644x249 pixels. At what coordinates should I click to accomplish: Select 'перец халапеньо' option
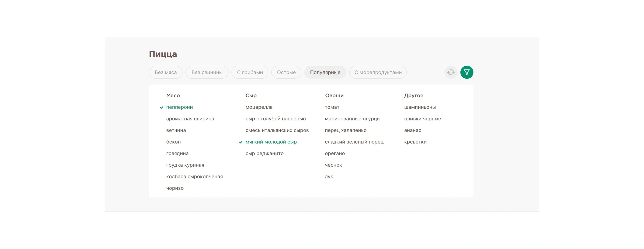346,130
